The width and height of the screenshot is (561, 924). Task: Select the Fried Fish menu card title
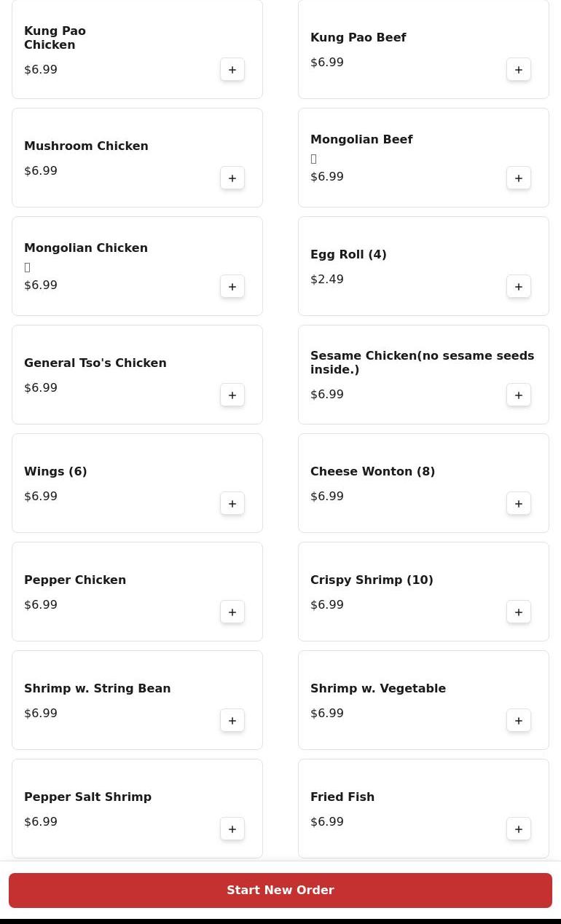click(x=342, y=797)
